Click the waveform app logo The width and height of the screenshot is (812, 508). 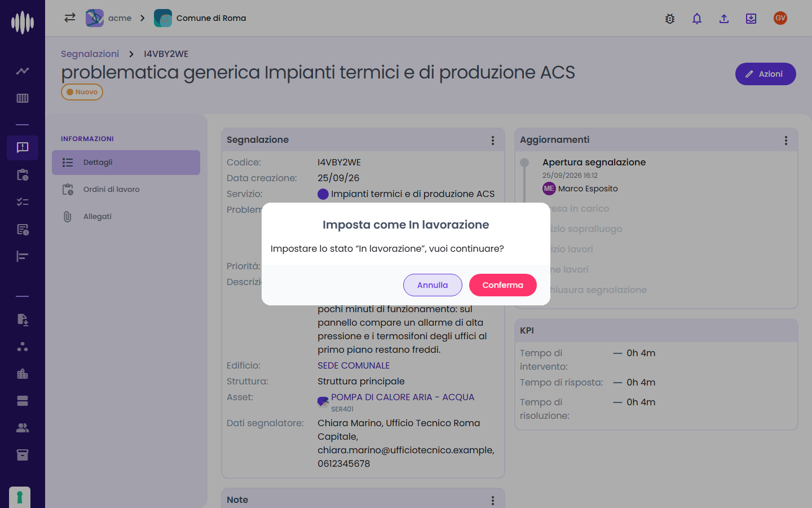tap(23, 23)
